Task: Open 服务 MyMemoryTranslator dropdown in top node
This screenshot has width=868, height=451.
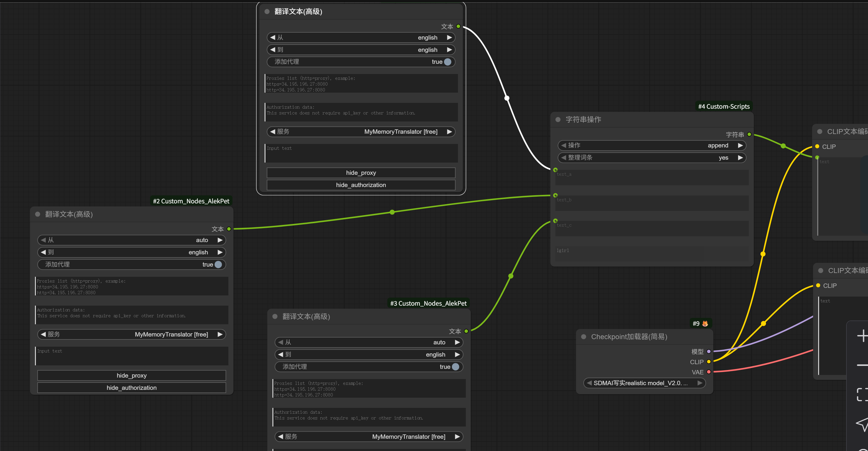Action: pos(360,132)
